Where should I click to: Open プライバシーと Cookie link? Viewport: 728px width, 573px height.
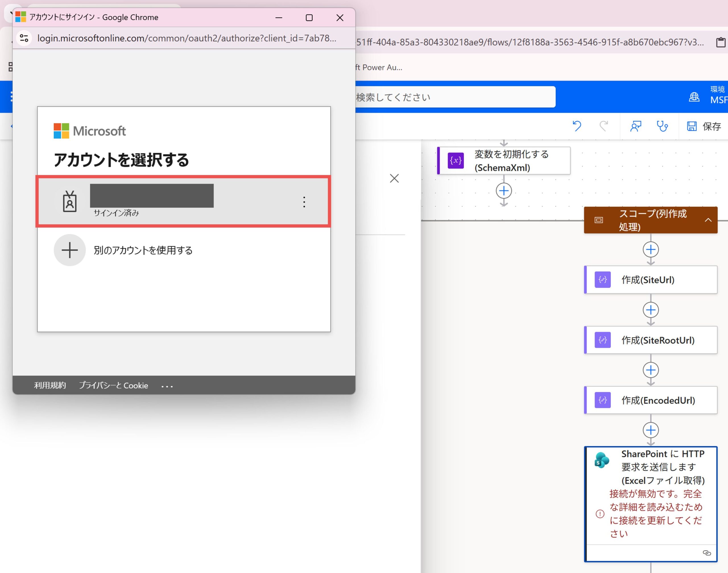113,385
